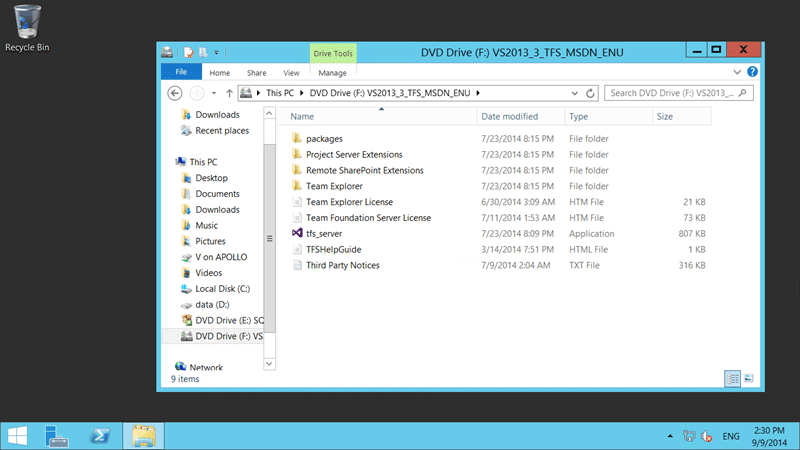The width and height of the screenshot is (800, 450).
Task: Open the Manage ribbon tab
Action: click(x=332, y=73)
